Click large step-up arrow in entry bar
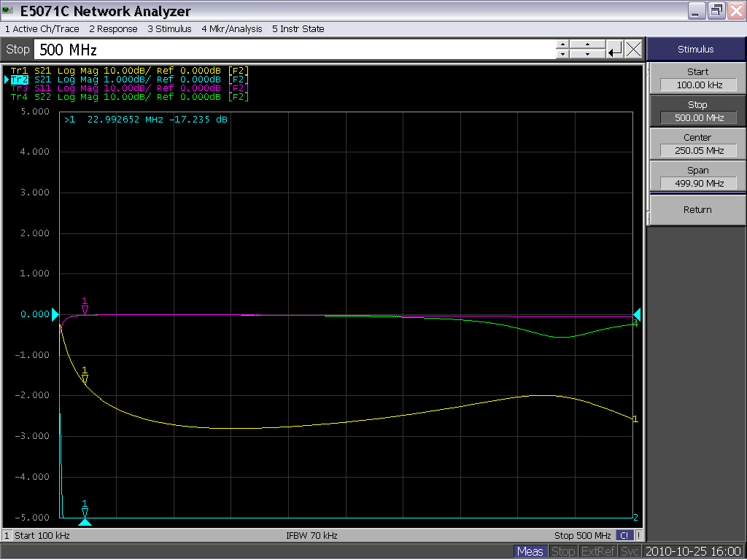This screenshot has height=560, width=747. click(x=587, y=44)
